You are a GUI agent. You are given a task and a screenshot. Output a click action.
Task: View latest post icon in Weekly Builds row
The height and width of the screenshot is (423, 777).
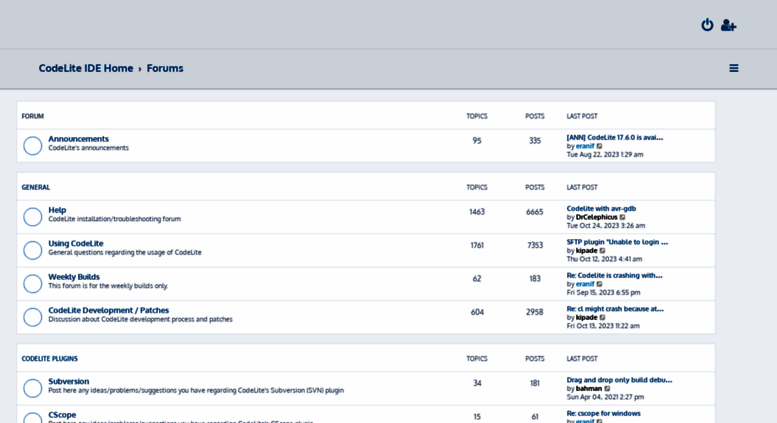[600, 284]
